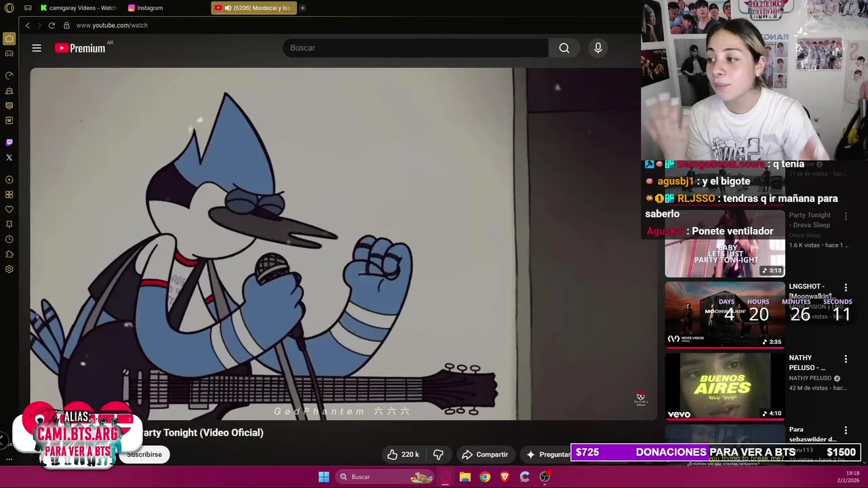
Task: Go forward in browser history
Action: tap(39, 25)
